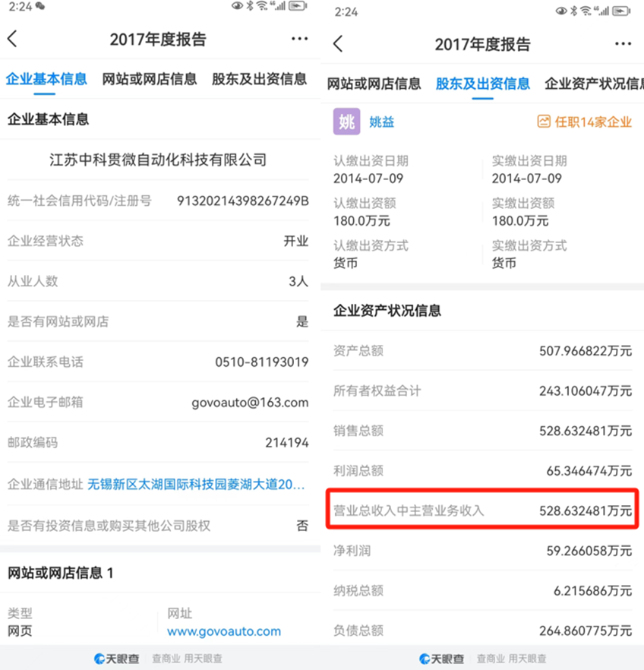The image size is (644, 670).
Task: Open the 网站或网店信息 tab on the right screen
Action: tap(374, 84)
